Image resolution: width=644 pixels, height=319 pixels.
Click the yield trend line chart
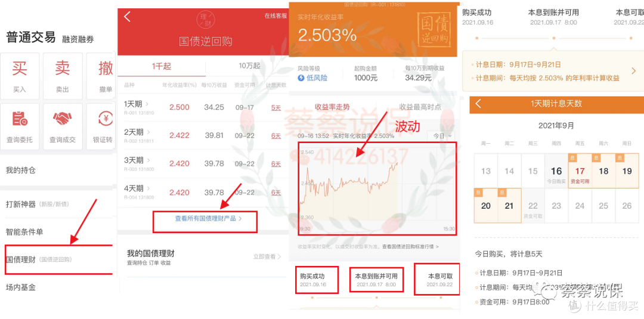377,188
